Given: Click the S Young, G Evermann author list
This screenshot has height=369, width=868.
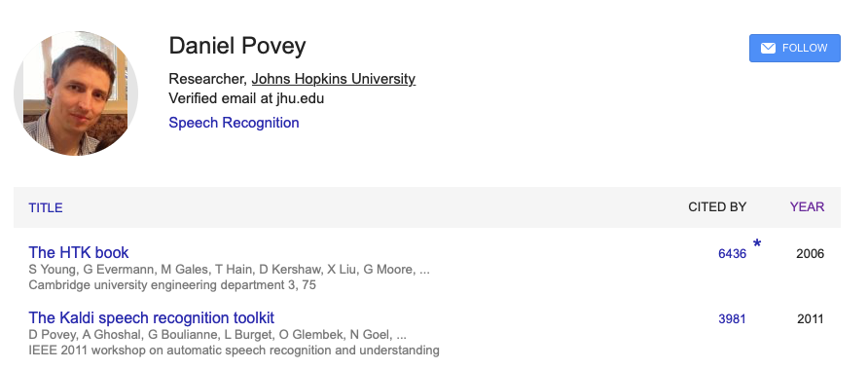Looking at the screenshot, I should coord(230,270).
